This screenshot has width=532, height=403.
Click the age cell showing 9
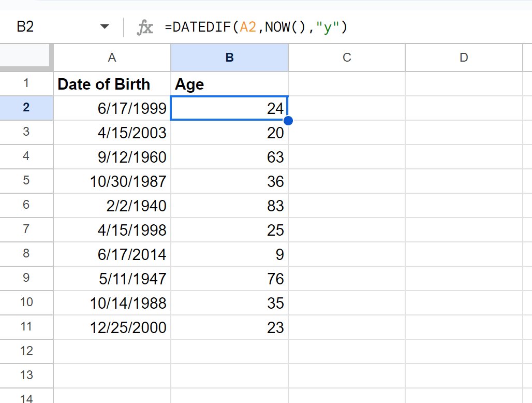229,254
